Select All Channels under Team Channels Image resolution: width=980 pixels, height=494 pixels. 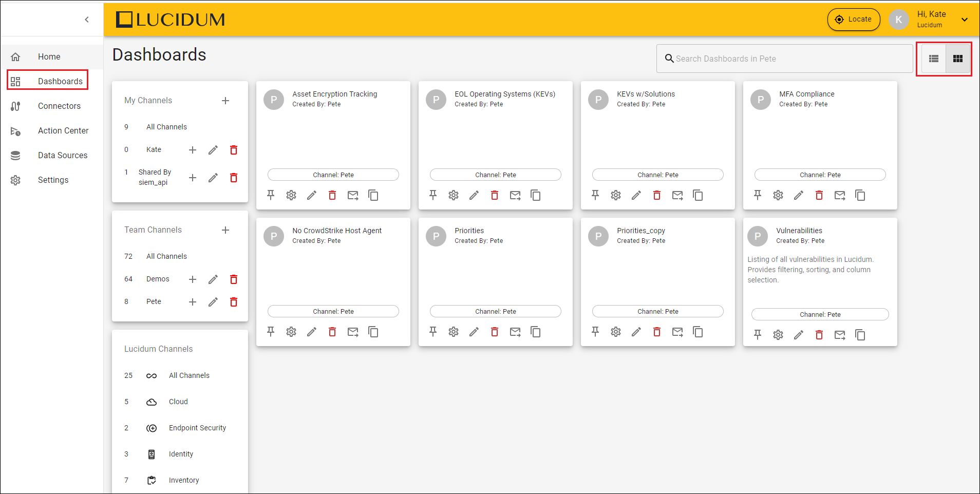[x=166, y=256]
